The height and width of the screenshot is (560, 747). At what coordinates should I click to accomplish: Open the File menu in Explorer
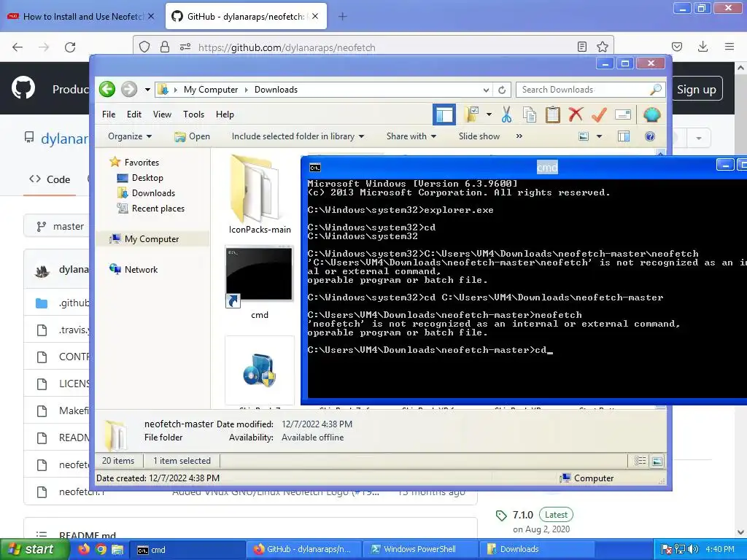[x=109, y=114]
